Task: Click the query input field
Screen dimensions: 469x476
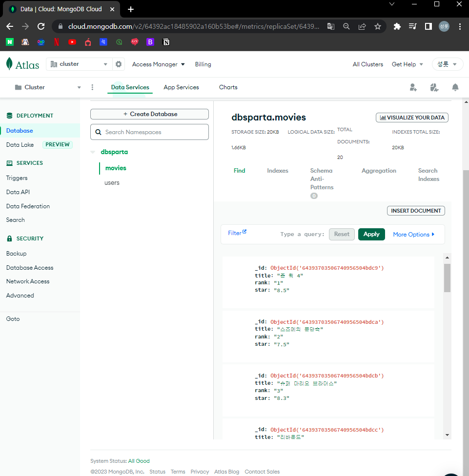Action: [x=303, y=235]
